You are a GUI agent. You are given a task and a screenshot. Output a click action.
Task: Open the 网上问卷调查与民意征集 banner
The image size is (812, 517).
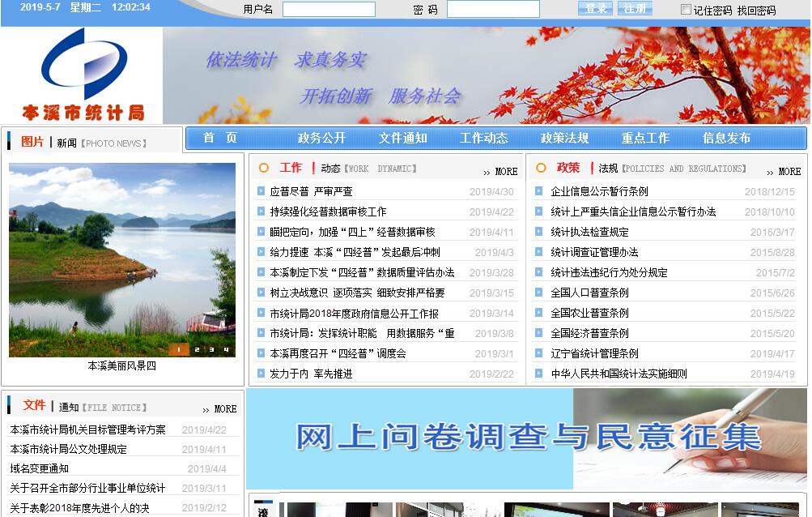528,438
